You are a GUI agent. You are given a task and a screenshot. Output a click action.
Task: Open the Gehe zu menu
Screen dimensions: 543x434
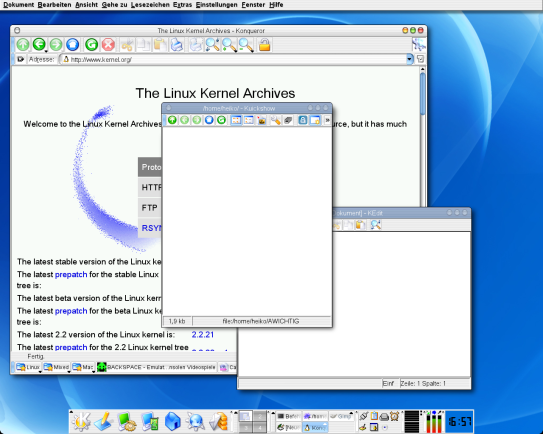[115, 5]
